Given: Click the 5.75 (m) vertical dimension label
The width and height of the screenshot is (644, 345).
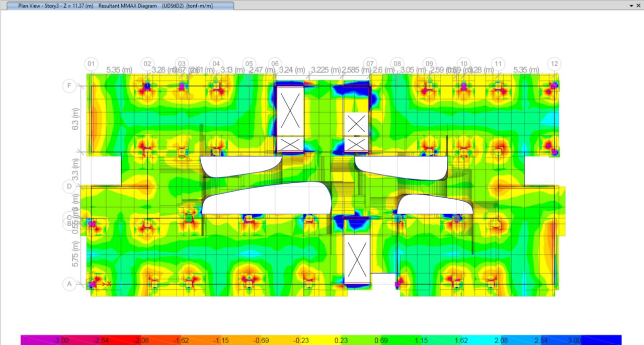Looking at the screenshot, I should 75,254.
